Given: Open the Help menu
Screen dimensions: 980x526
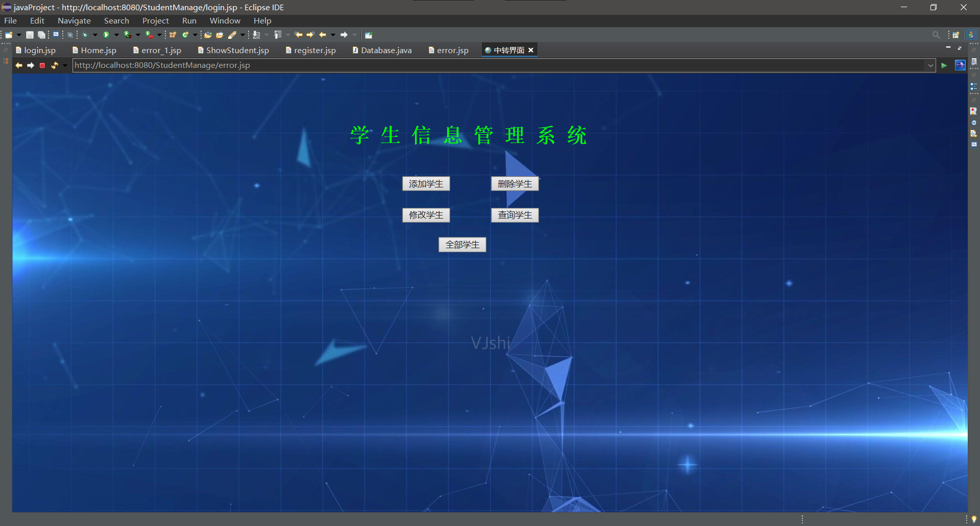Looking at the screenshot, I should click(262, 21).
